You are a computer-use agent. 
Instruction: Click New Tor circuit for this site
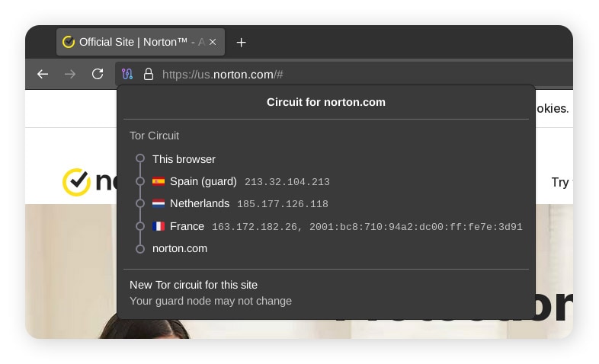194,285
